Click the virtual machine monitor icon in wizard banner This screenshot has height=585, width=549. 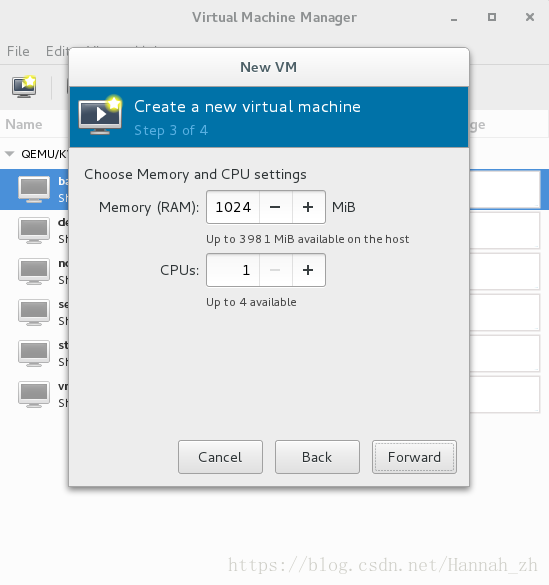[100, 115]
